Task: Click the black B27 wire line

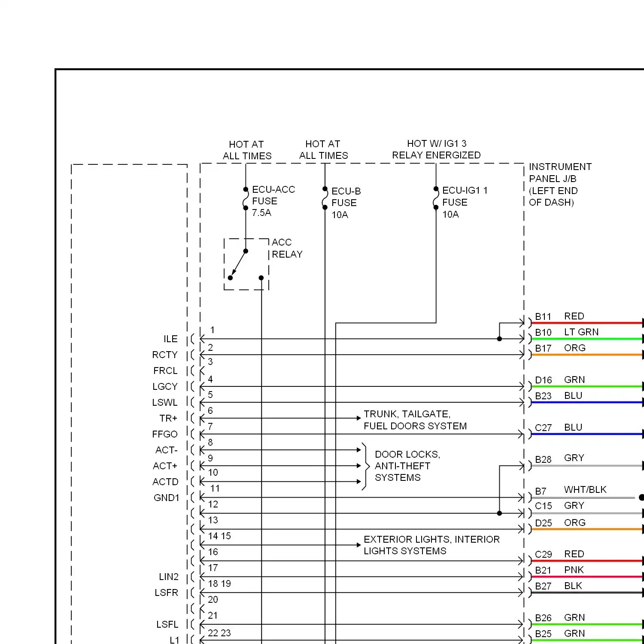Action: coord(587,592)
